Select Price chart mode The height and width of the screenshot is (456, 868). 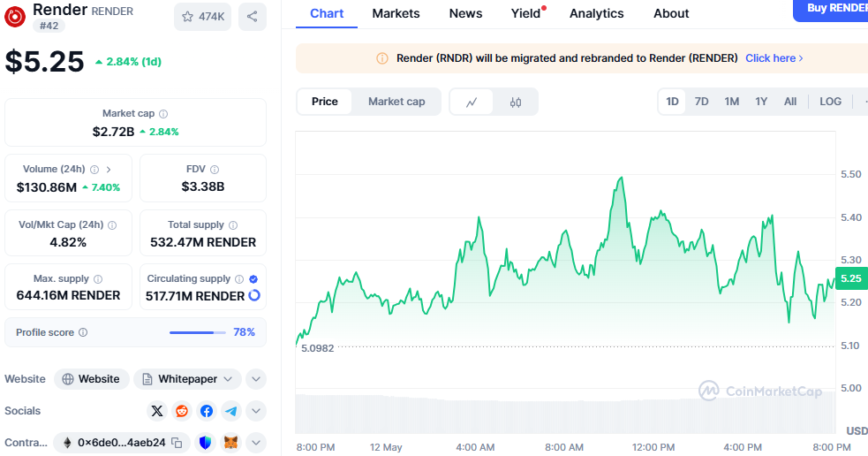(x=324, y=102)
